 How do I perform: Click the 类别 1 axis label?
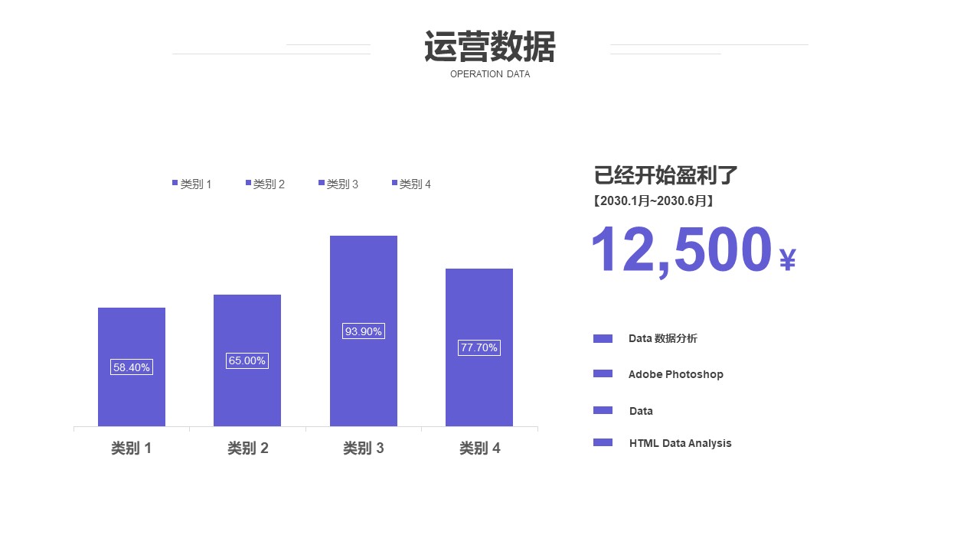pos(132,448)
